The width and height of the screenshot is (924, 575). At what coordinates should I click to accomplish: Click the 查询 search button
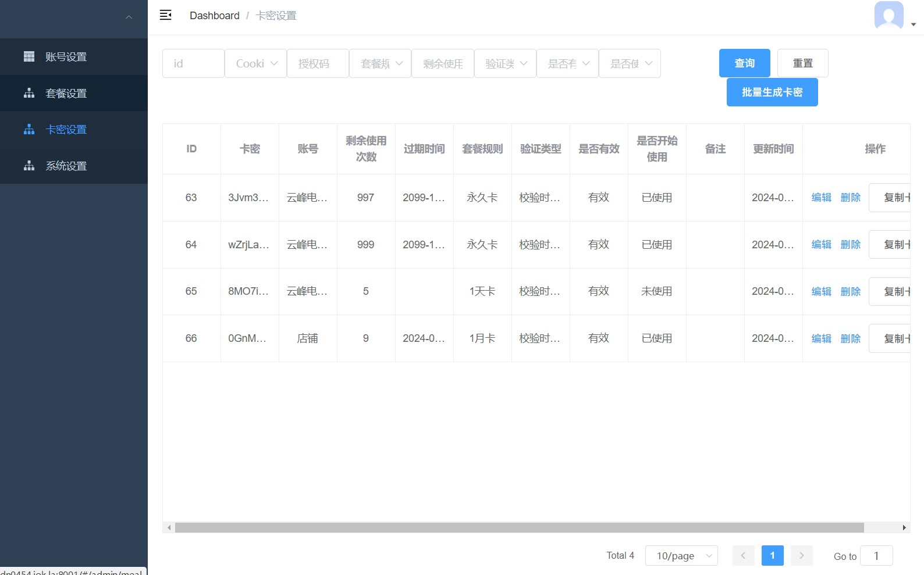[744, 63]
